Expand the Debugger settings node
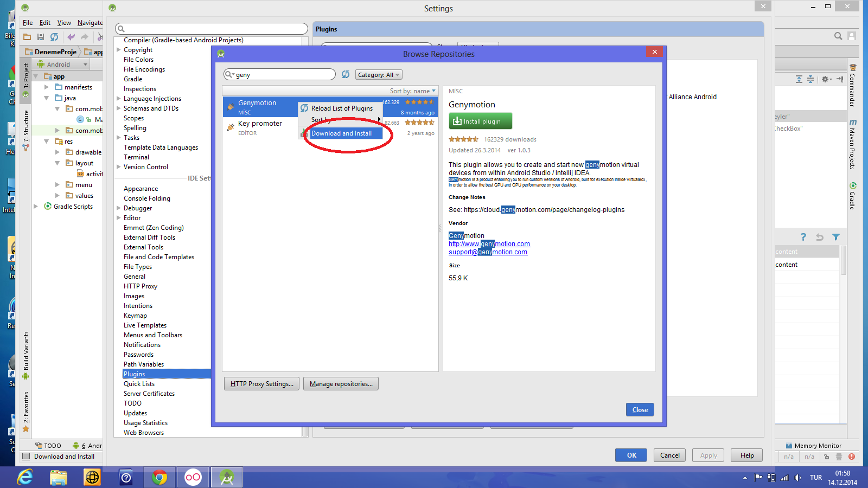Viewport: 868px width, 488px height. tap(118, 208)
